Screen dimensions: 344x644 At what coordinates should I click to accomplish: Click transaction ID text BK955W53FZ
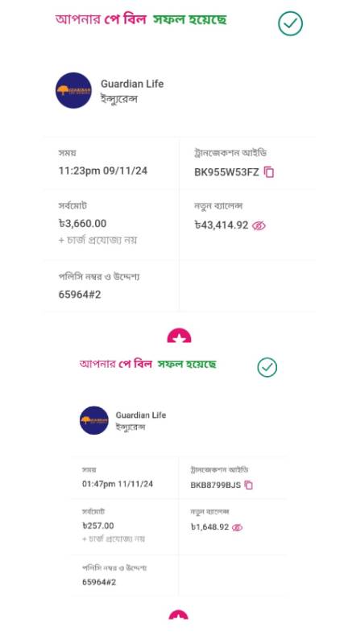226,172
